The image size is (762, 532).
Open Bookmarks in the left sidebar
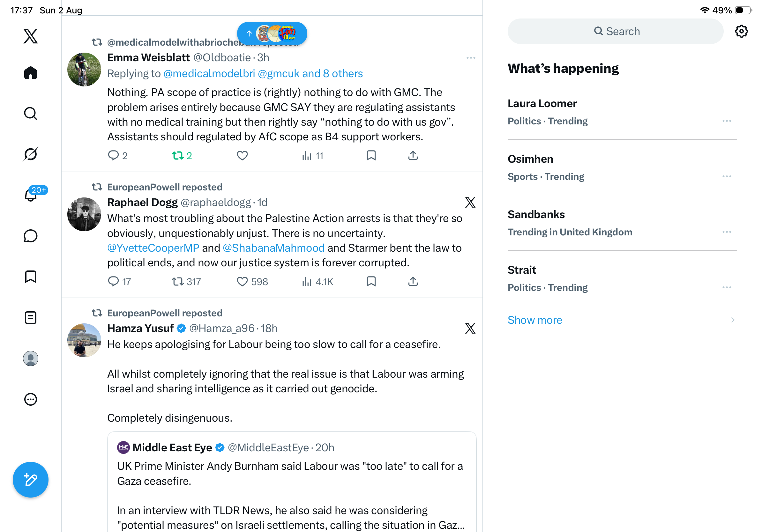tap(31, 277)
